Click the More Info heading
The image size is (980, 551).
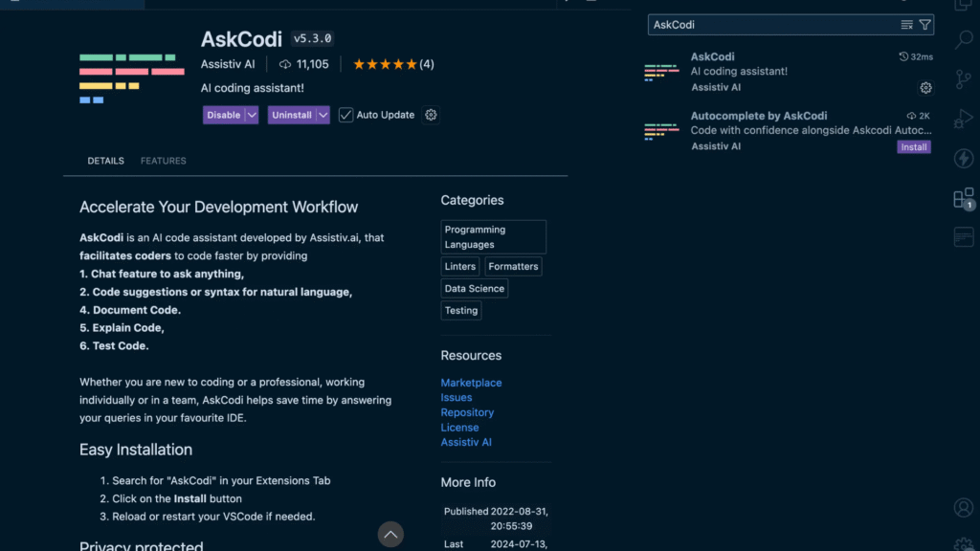[468, 483]
